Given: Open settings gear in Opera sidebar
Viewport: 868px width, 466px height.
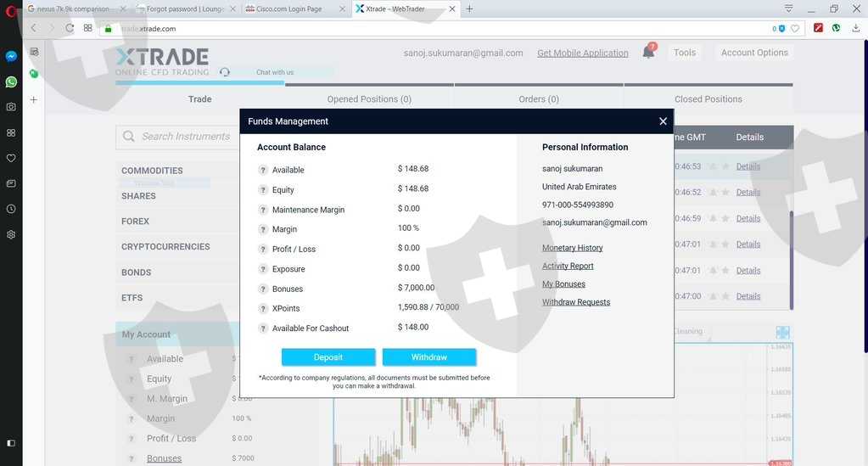Looking at the screenshot, I should click(11, 234).
